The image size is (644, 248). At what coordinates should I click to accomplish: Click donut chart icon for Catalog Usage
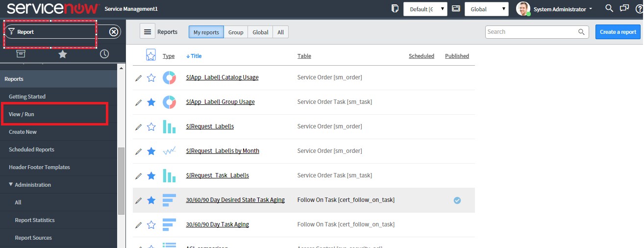pos(169,77)
